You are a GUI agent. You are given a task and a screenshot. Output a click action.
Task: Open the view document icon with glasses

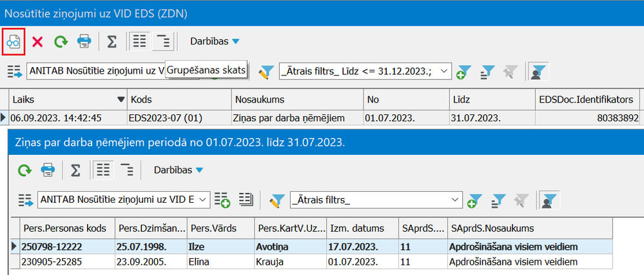14,41
